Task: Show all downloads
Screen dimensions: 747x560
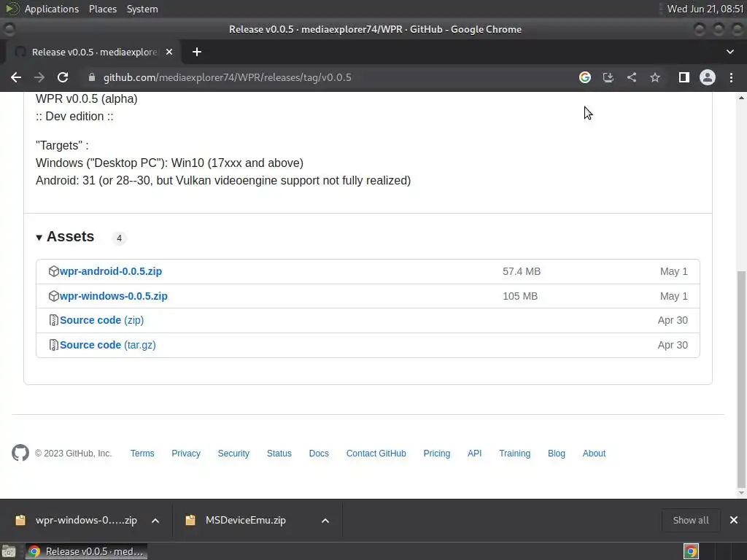Action: pos(691,521)
